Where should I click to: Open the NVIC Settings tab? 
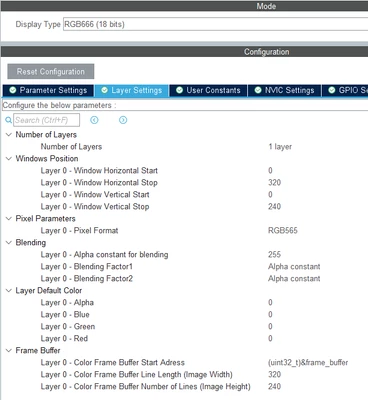(x=284, y=90)
